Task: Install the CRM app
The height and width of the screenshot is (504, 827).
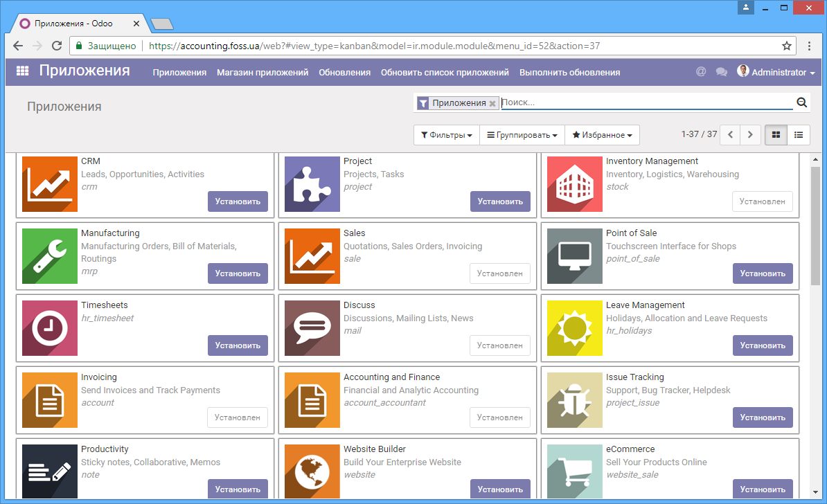Action: click(x=238, y=201)
